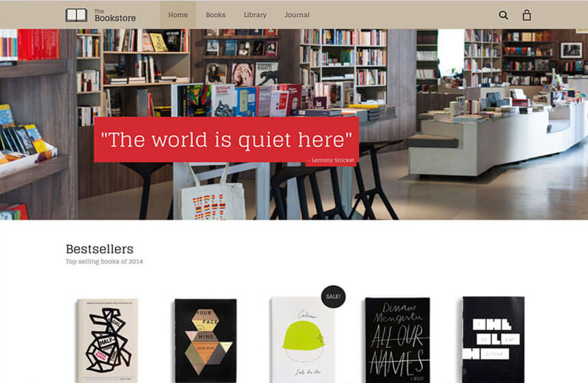This screenshot has width=588, height=383.
Task: Open the black book with white blocks
Action: click(493, 340)
